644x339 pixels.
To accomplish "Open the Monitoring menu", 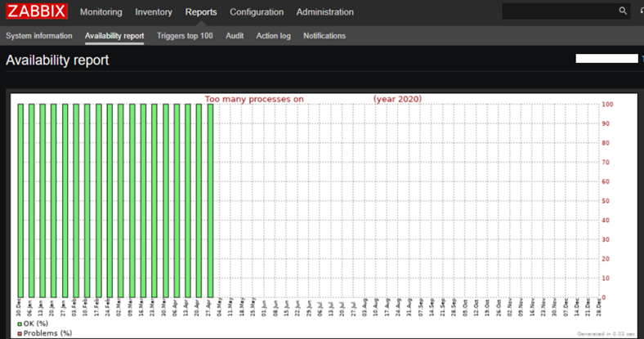I will point(101,12).
